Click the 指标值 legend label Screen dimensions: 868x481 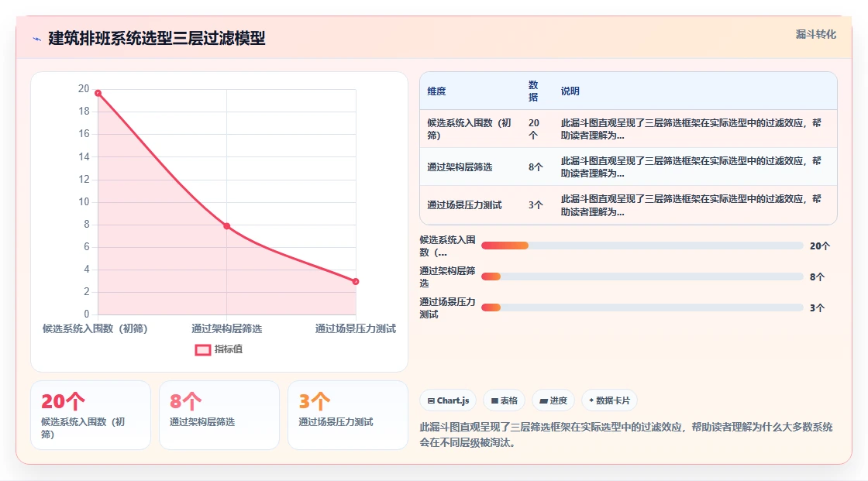point(229,349)
